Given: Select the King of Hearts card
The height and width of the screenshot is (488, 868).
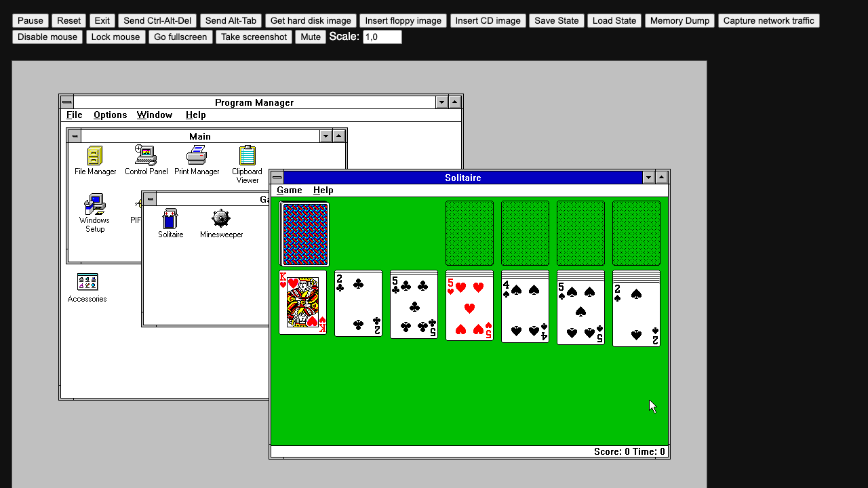Looking at the screenshot, I should pyautogui.click(x=303, y=302).
